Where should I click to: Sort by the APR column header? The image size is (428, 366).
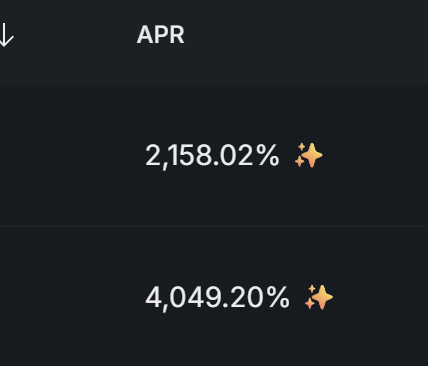pos(160,35)
